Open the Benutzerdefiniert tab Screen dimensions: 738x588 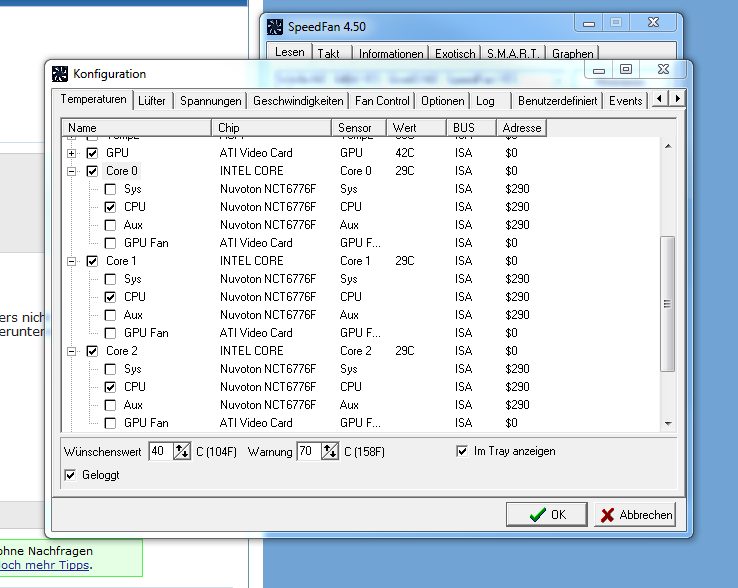tap(557, 101)
